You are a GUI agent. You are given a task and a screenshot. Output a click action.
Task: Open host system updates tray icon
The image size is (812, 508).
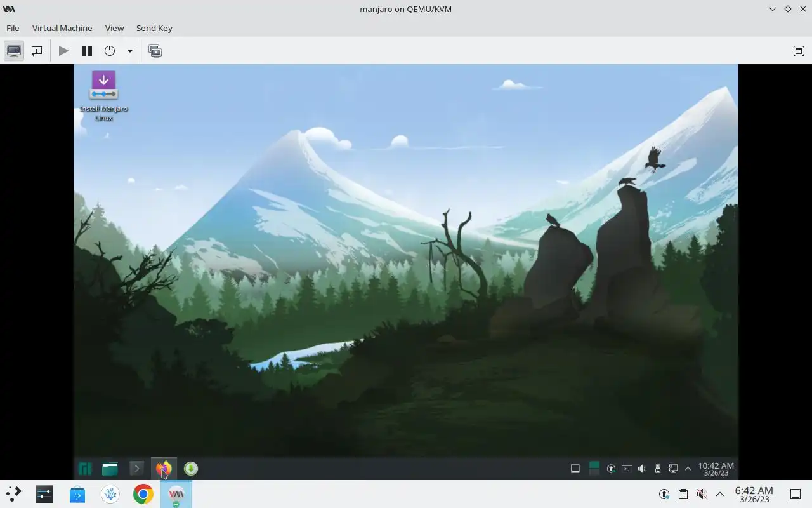click(664, 494)
